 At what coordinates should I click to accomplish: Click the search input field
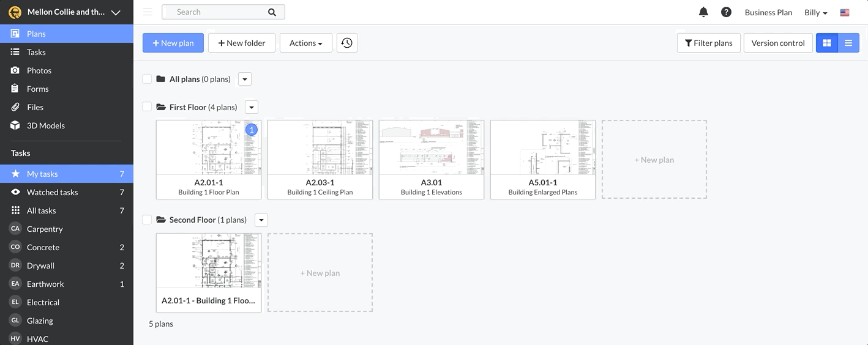pos(223,12)
